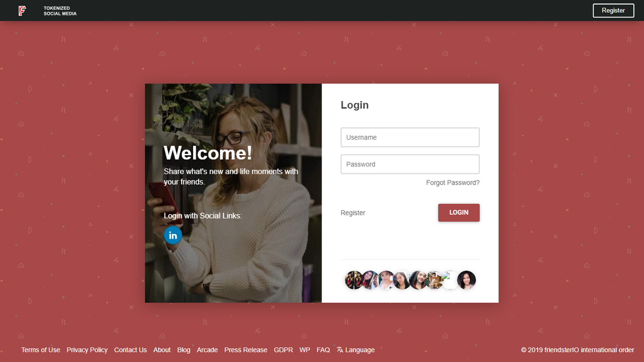Click the first member avatar thumbnail
Screen dimensions: 644x362
354,280
